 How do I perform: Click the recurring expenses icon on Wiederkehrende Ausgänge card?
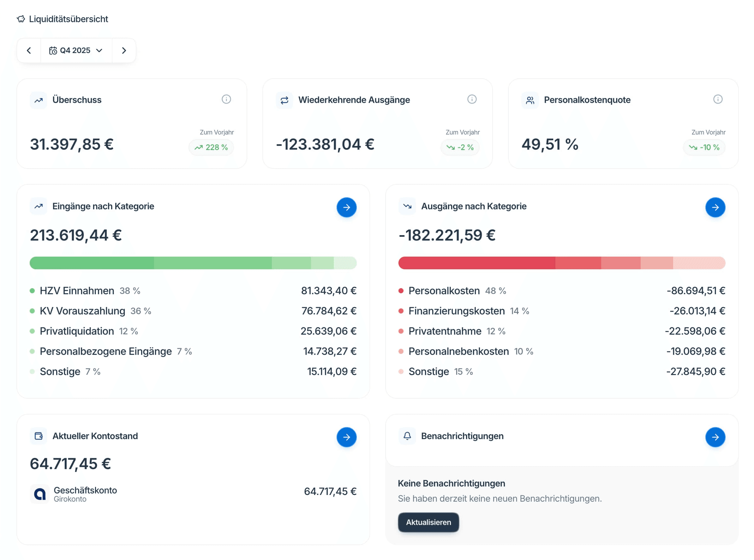point(284,100)
